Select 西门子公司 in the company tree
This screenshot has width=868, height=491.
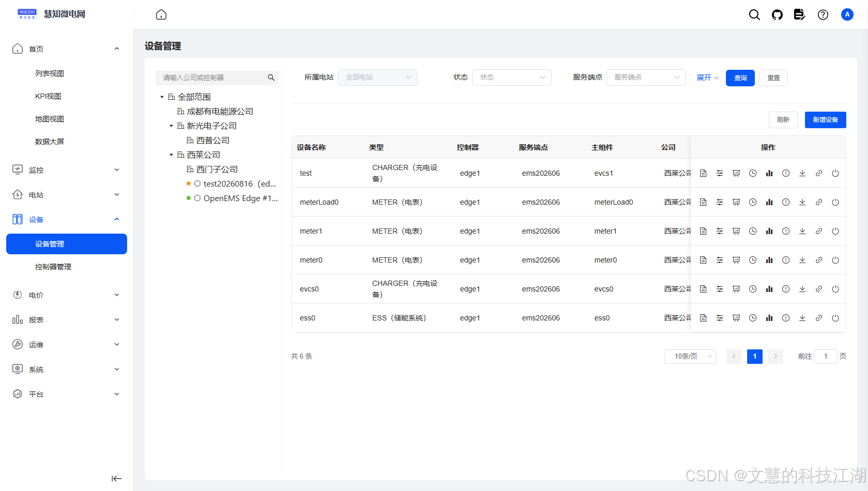[216, 170]
